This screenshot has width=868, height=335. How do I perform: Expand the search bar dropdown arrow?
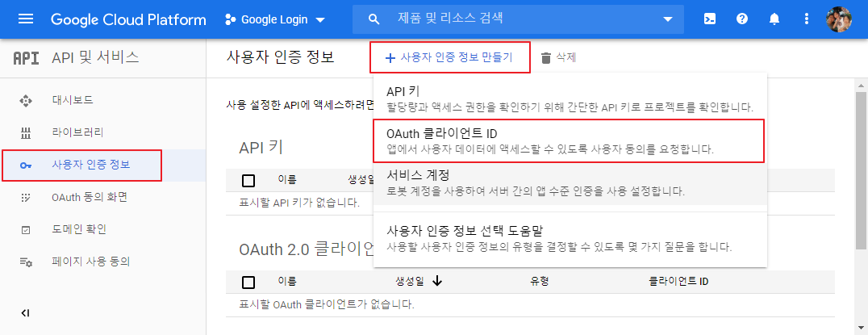668,20
